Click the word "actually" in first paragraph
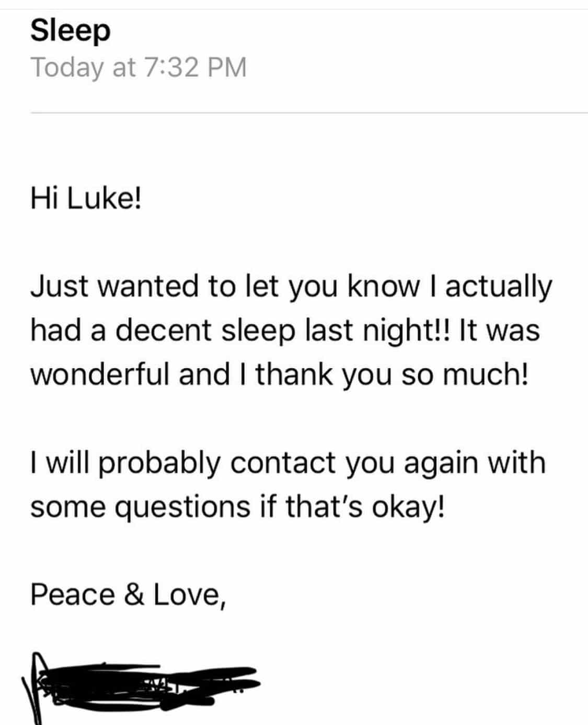This screenshot has width=588, height=725. [x=499, y=288]
